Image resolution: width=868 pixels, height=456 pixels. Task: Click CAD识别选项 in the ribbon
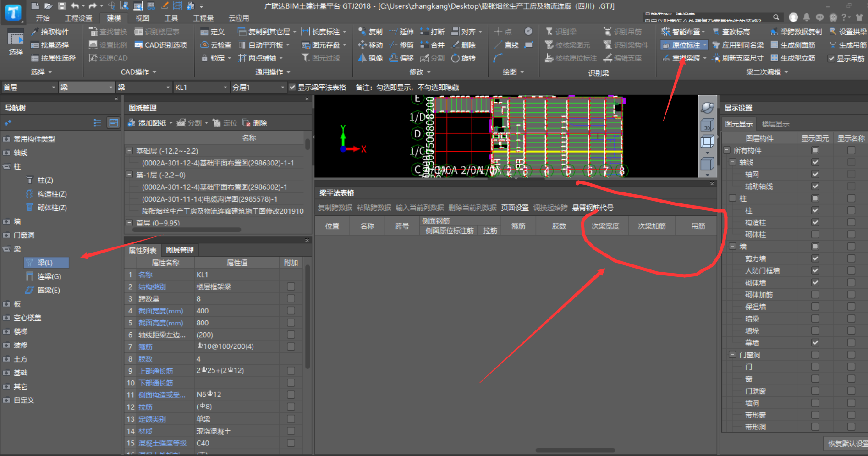(x=161, y=45)
